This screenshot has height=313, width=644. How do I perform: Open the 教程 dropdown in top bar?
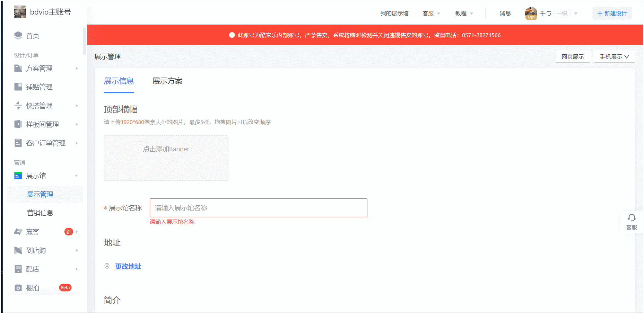pyautogui.click(x=464, y=13)
